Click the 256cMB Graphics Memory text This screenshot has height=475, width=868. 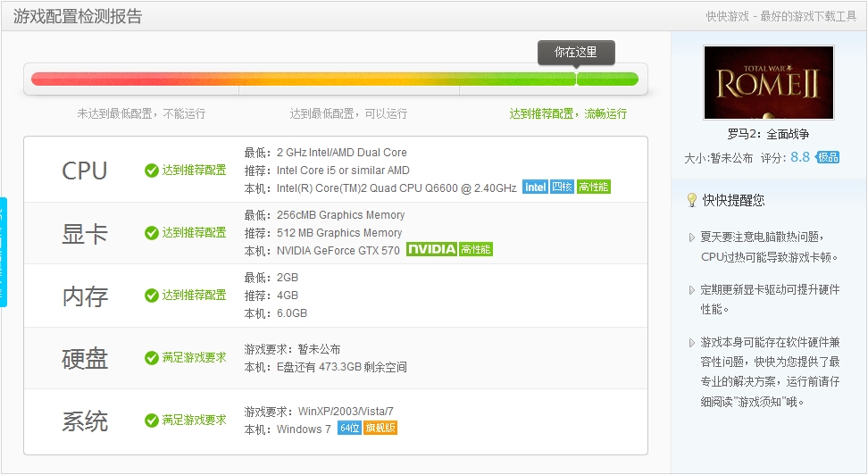click(340, 215)
